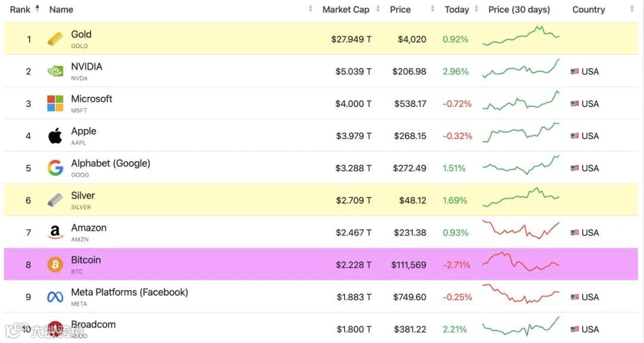This screenshot has height=343, width=644.
Task: Click the Google logo icon
Action: coord(55,168)
